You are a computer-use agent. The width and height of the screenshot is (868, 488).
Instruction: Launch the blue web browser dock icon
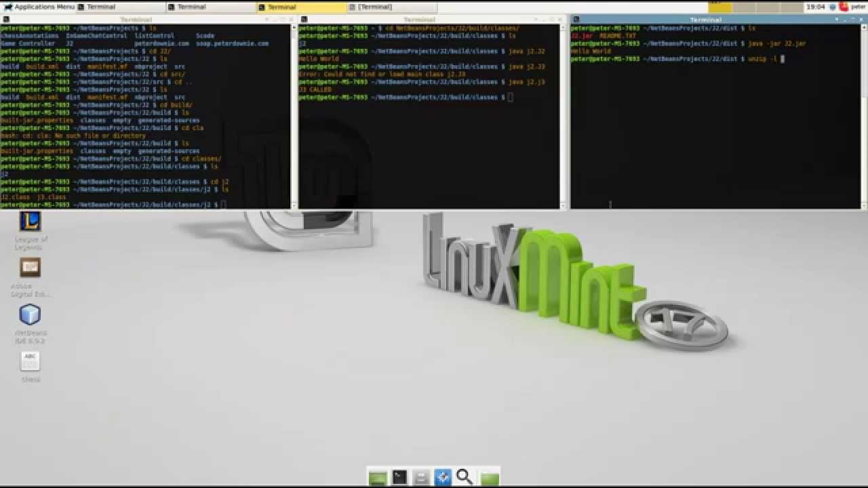click(443, 477)
